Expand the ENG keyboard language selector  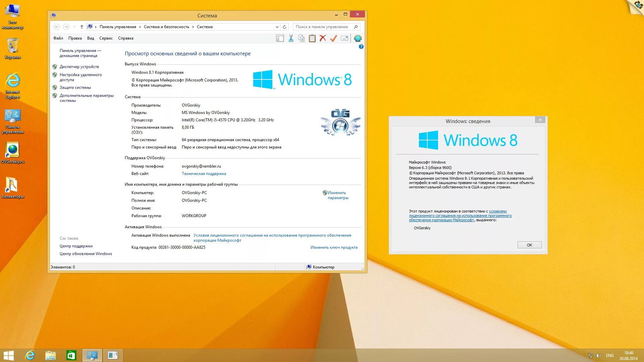click(x=609, y=355)
